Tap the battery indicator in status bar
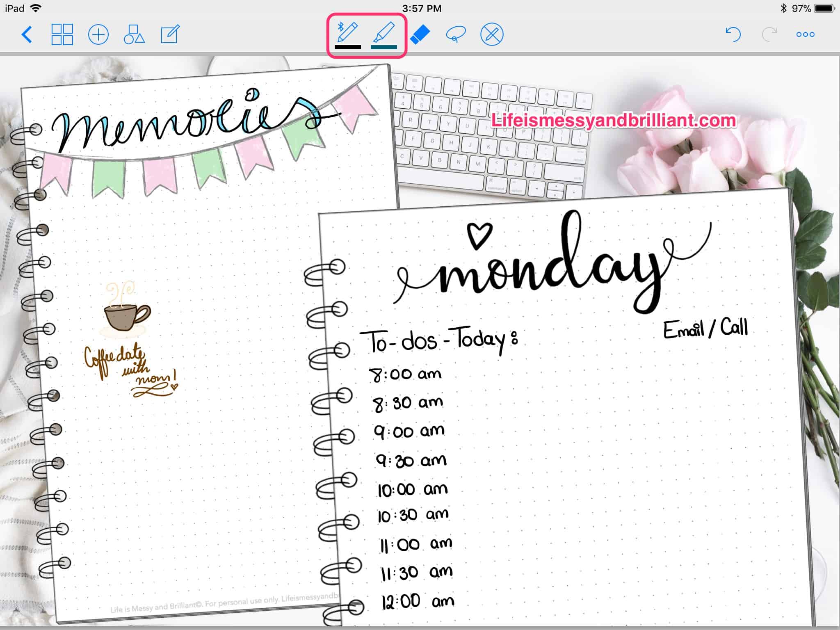Viewport: 840px width, 630px height. (x=824, y=8)
